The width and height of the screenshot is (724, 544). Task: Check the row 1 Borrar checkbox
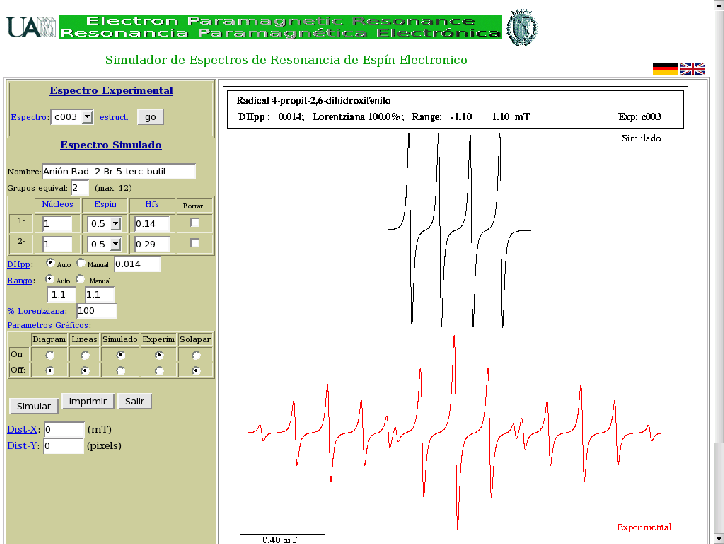(x=195, y=223)
